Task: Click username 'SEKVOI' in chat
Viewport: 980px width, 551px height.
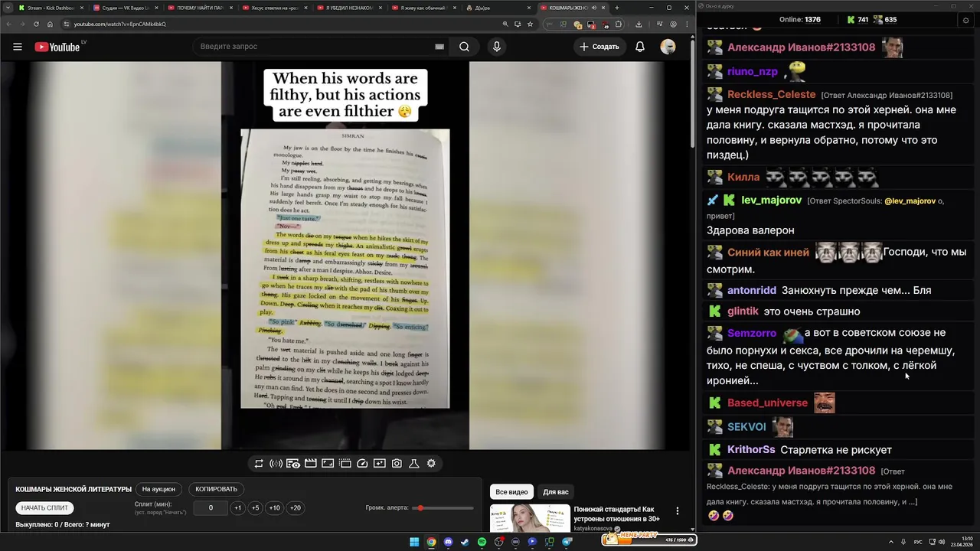Action: (x=746, y=427)
